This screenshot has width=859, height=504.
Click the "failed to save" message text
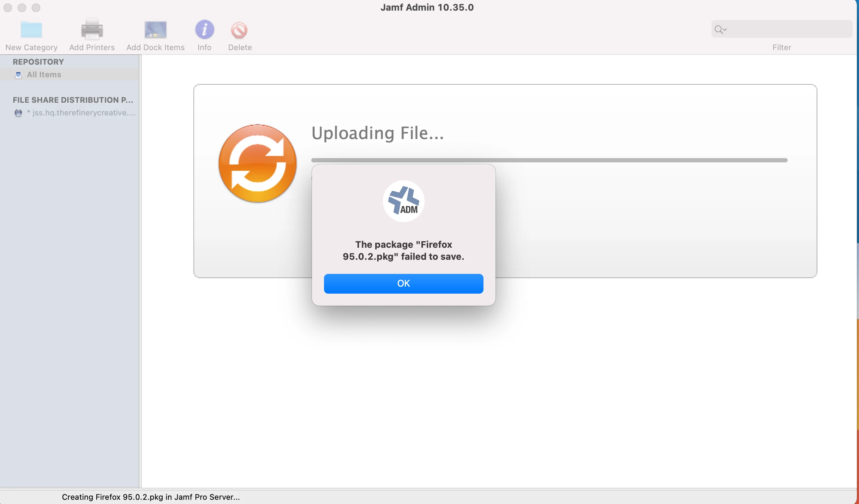(x=403, y=251)
